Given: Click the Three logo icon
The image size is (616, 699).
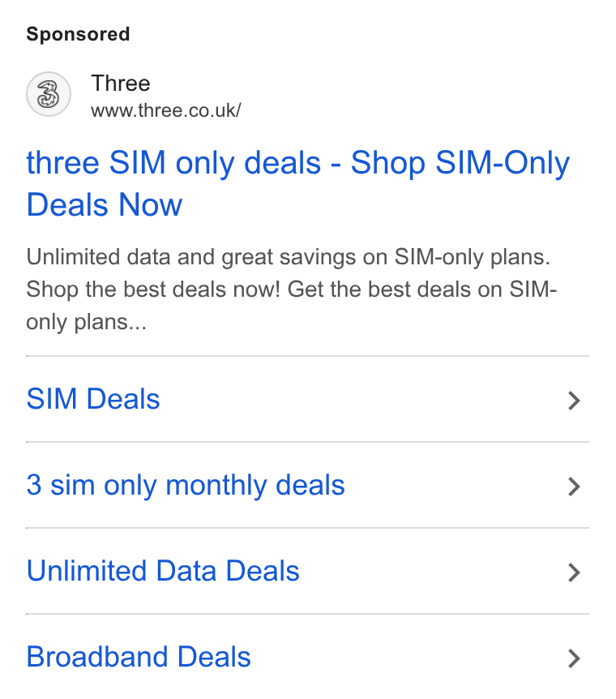Looking at the screenshot, I should [x=48, y=94].
